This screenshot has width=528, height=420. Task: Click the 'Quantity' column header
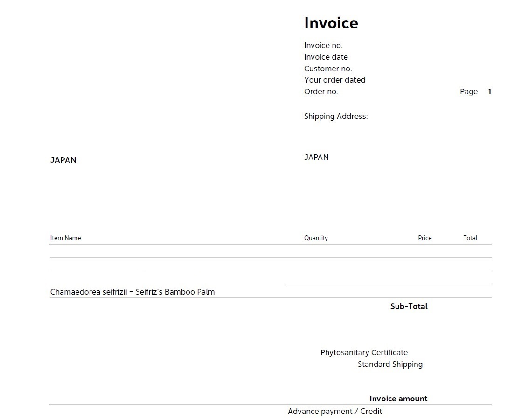click(316, 238)
